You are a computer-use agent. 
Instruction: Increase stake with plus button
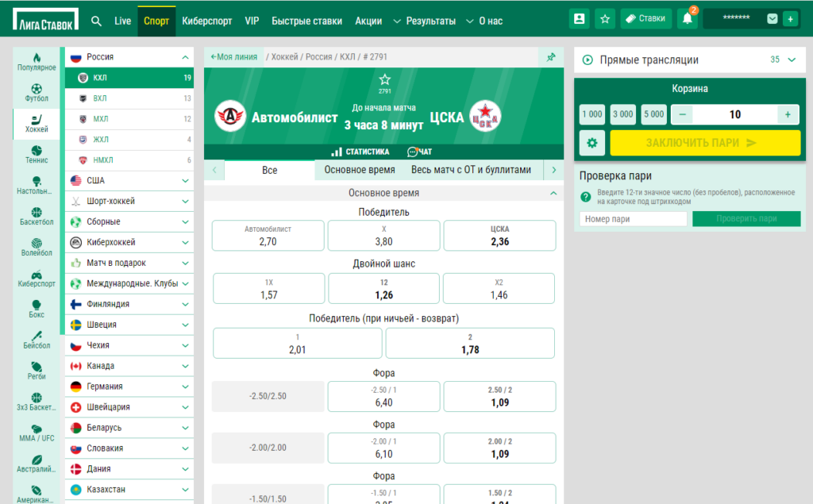coord(788,114)
